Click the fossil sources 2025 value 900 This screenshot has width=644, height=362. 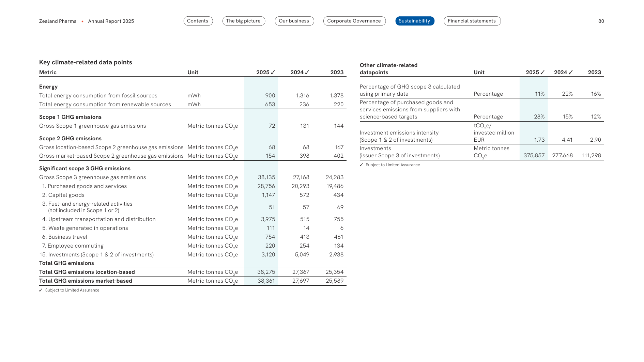[x=270, y=96]
